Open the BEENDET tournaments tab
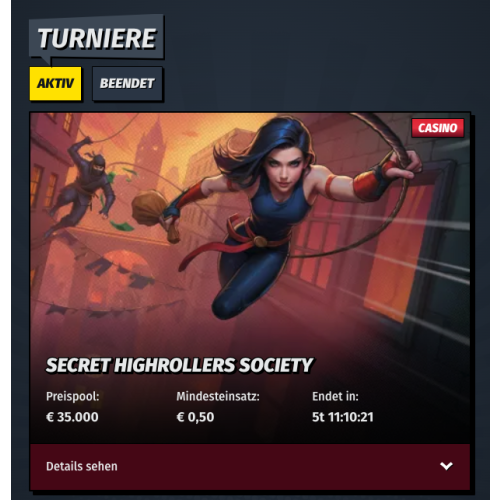The height and width of the screenshot is (500, 500). 127,83
